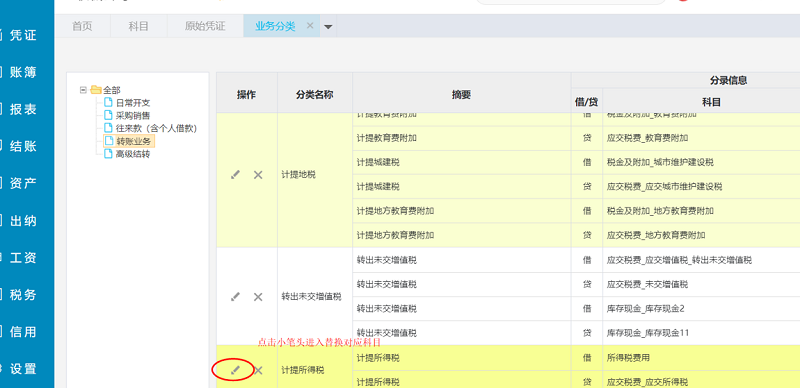Close the 业务分类 tab
The width and height of the screenshot is (800, 388).
tap(310, 26)
